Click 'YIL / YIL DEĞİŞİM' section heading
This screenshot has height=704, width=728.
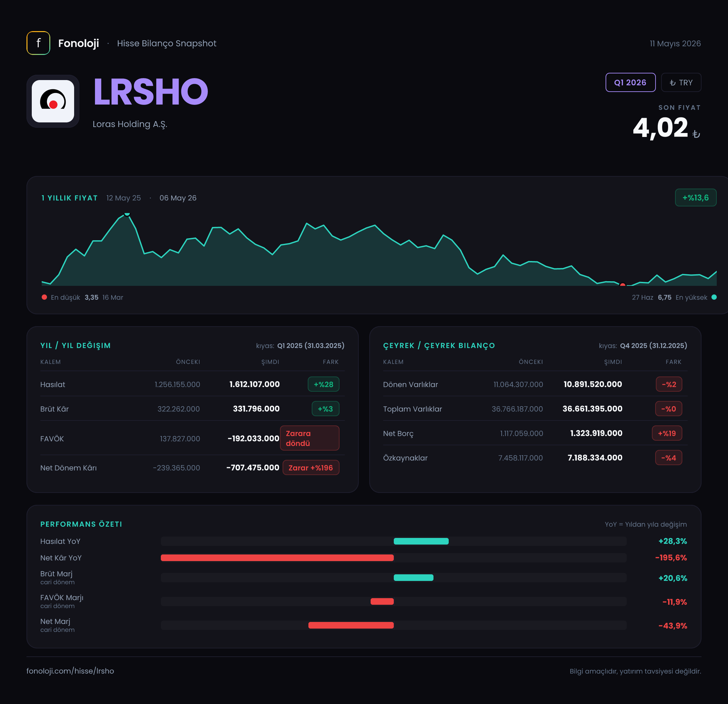[x=75, y=345]
